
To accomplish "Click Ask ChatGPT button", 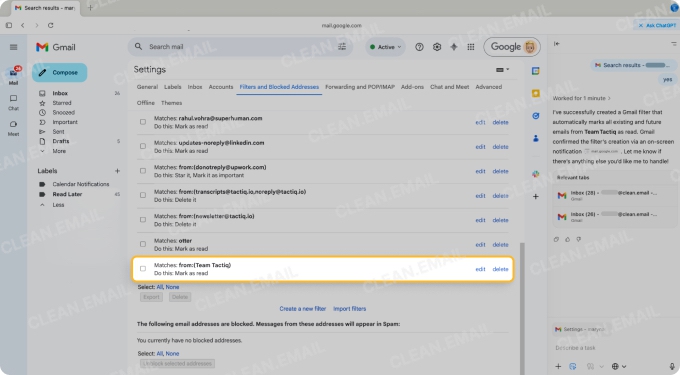I will [657, 25].
